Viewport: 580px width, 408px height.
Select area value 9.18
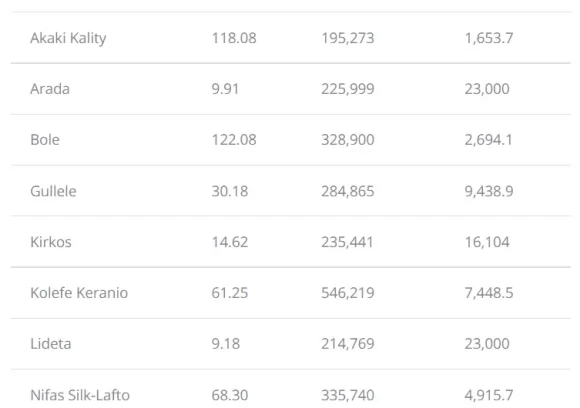[226, 344]
